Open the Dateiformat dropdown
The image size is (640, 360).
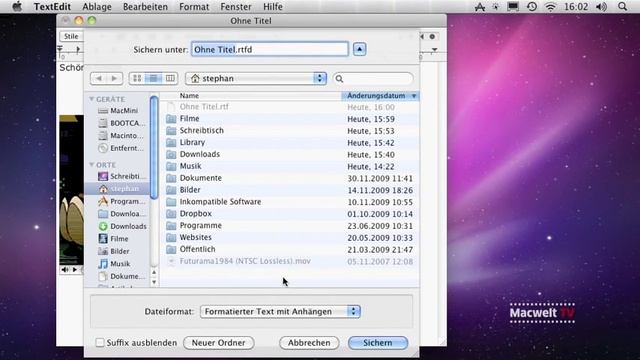[x=280, y=311]
